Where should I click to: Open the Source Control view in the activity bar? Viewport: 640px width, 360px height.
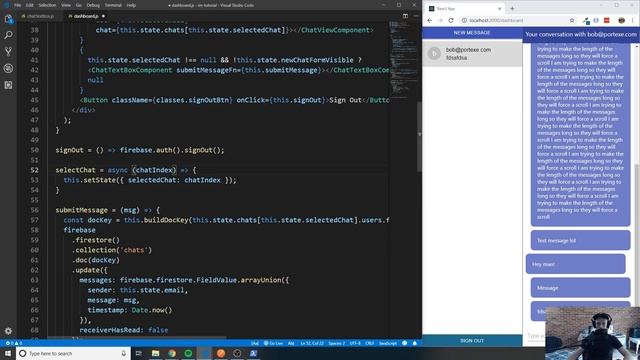[8, 52]
